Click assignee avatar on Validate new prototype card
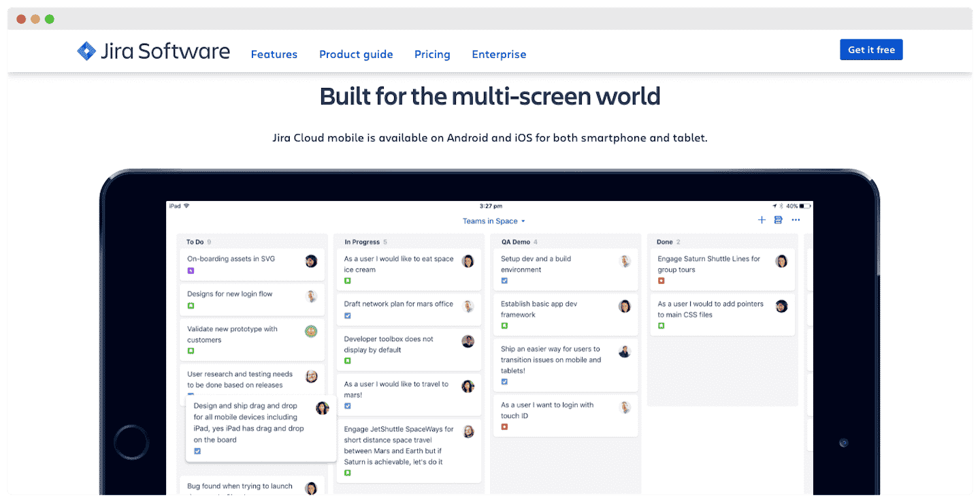The image size is (980, 502). click(311, 331)
